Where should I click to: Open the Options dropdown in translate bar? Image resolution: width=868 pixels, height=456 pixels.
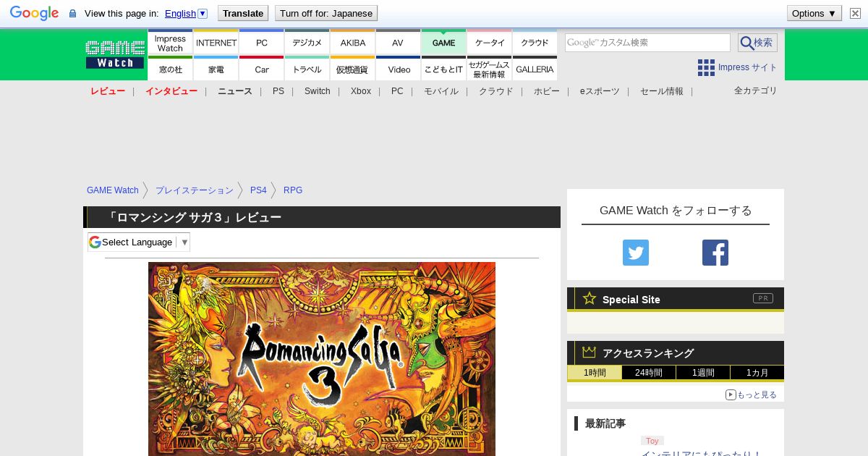point(814,13)
